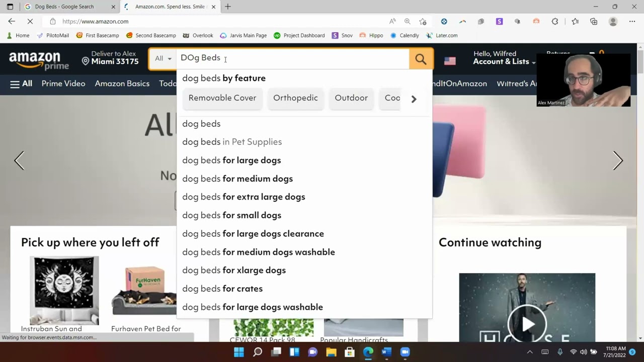
Task: Choose plain 'dog beds' suggestion
Action: point(304,124)
